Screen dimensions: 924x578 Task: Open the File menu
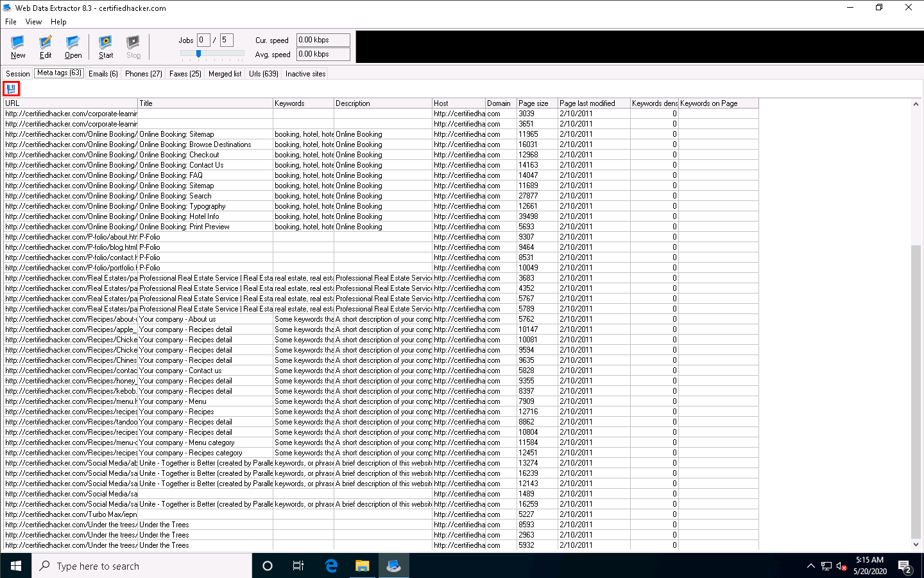[11, 22]
